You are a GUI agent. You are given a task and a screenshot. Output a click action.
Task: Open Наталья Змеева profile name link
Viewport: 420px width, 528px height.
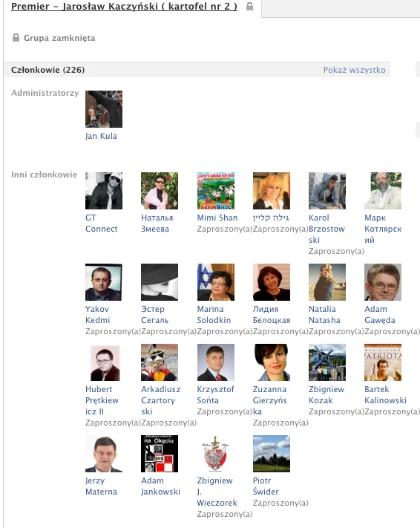click(157, 224)
